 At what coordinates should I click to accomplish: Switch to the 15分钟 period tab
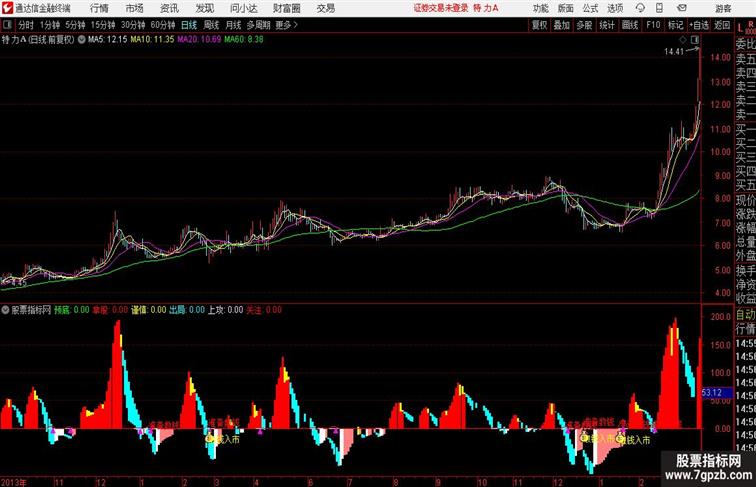[103, 25]
